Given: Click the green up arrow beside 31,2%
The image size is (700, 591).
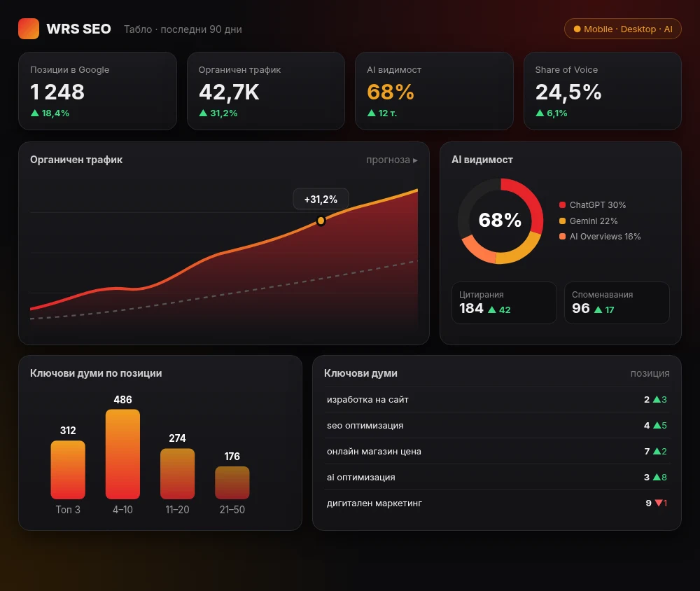Looking at the screenshot, I should click(x=203, y=113).
